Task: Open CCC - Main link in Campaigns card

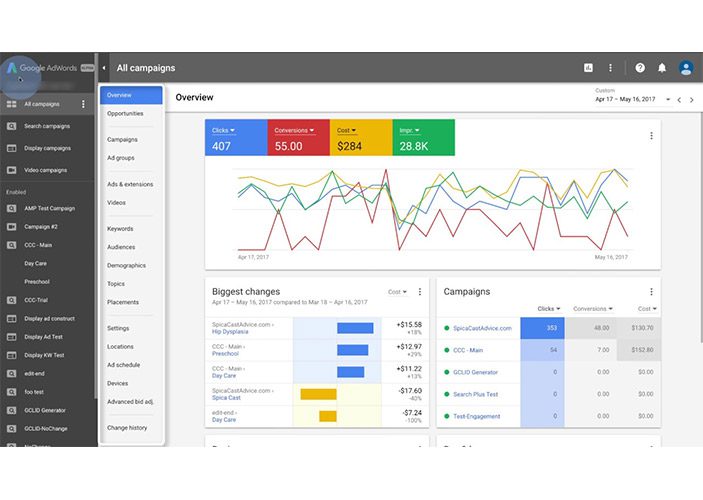Action: (468, 350)
